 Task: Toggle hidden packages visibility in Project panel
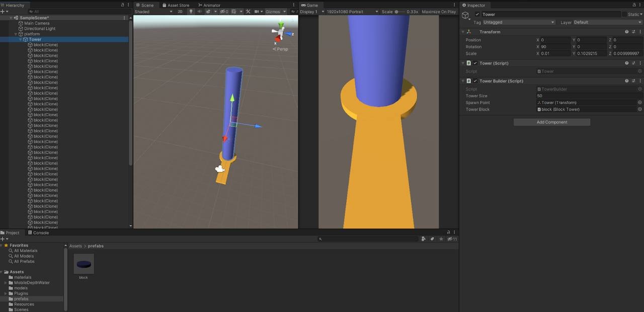[x=452, y=239]
